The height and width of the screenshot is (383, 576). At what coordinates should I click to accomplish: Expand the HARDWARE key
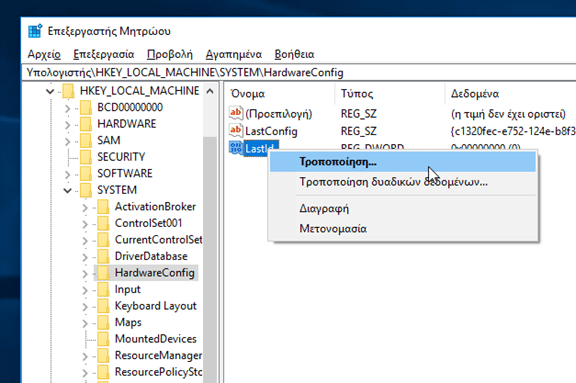tap(68, 124)
